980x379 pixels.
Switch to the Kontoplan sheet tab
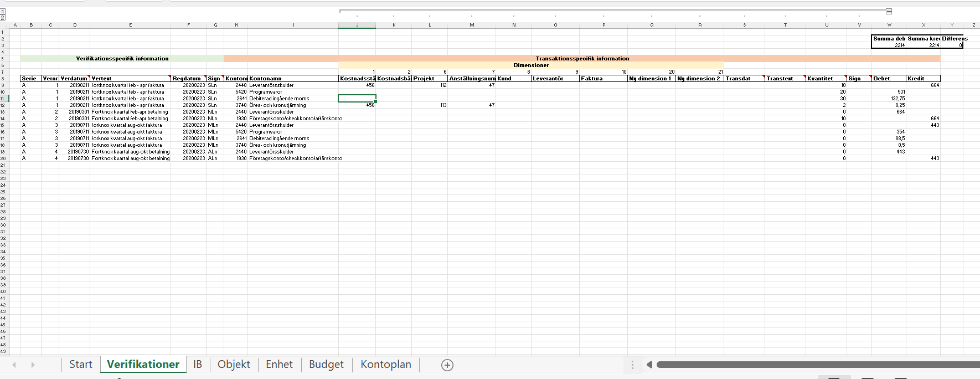click(x=385, y=365)
